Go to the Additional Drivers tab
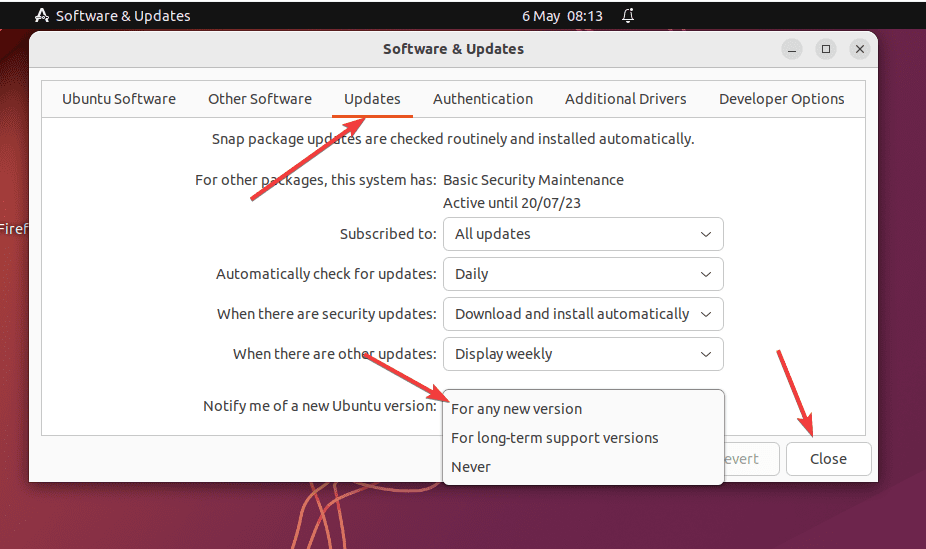 click(625, 99)
